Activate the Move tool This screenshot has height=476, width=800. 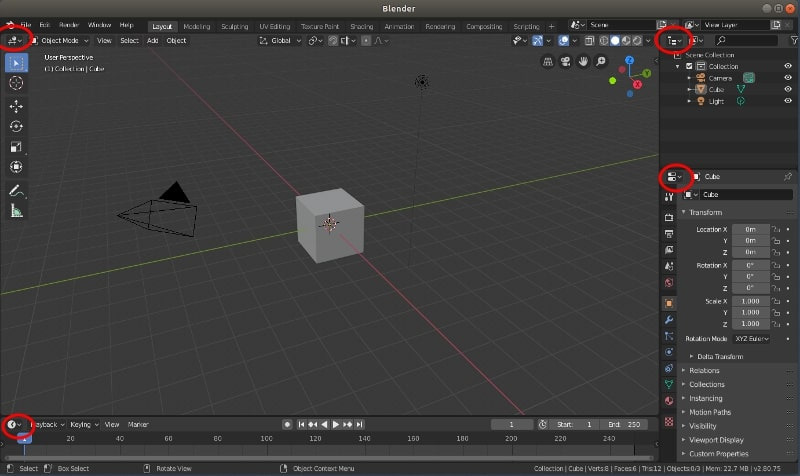(x=16, y=105)
